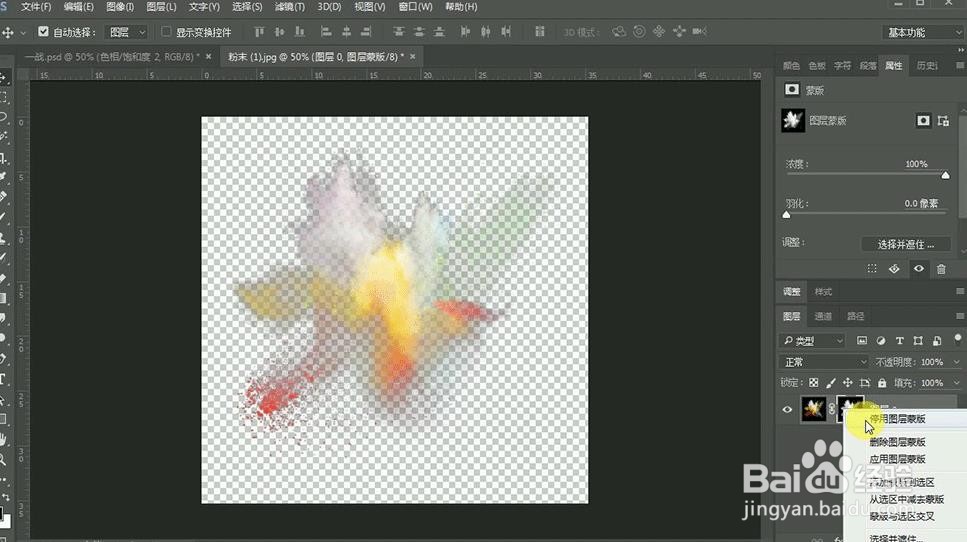Click lock position icon
967x542 pixels.
848,383
